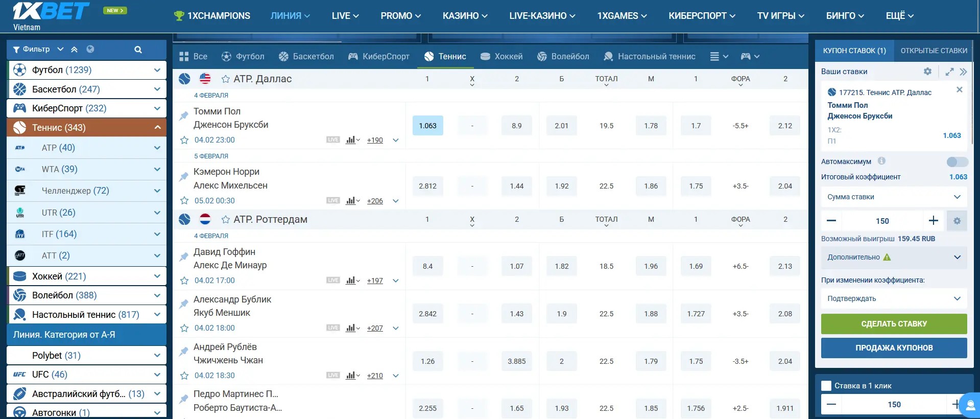Expand the Челленджер (72) subcategory
980x419 pixels.
click(x=157, y=191)
